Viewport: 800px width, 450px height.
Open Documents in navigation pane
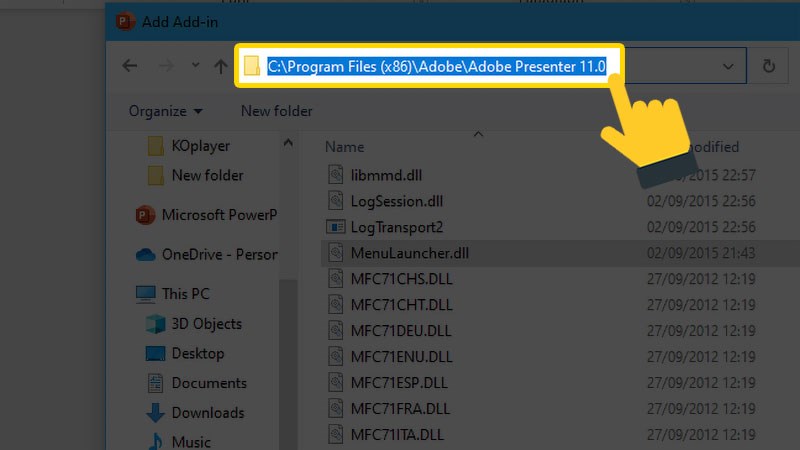point(209,383)
